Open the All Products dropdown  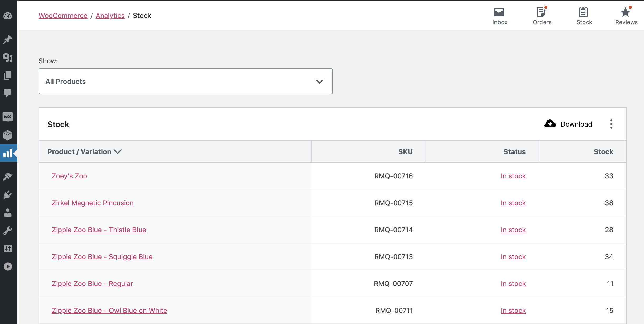pyautogui.click(x=185, y=81)
